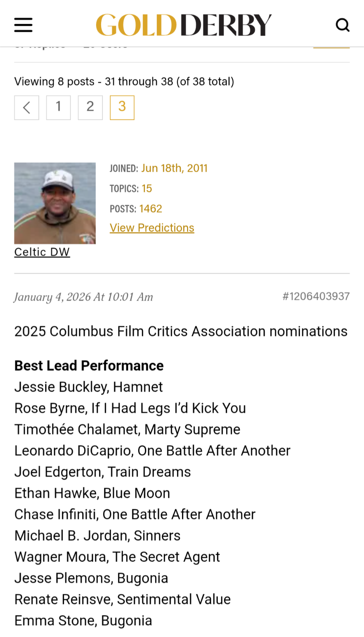Screen dimensions: 364x637
Task: Click the Topics count 15
Action: pos(147,188)
